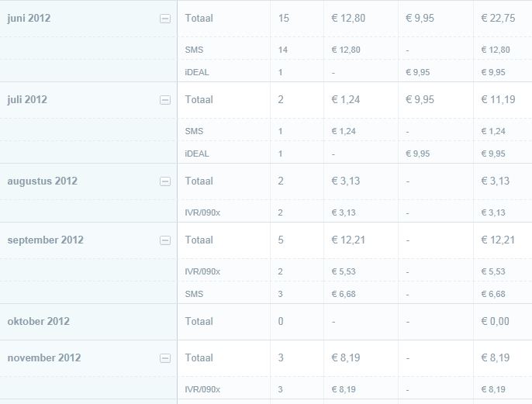Collapse the augustus 2012 month breakdown

point(165,181)
